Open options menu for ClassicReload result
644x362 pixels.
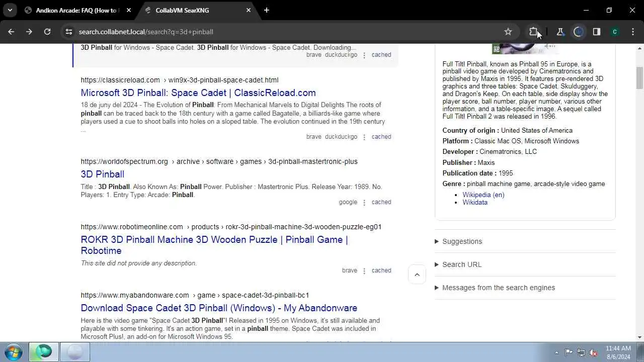click(x=364, y=137)
